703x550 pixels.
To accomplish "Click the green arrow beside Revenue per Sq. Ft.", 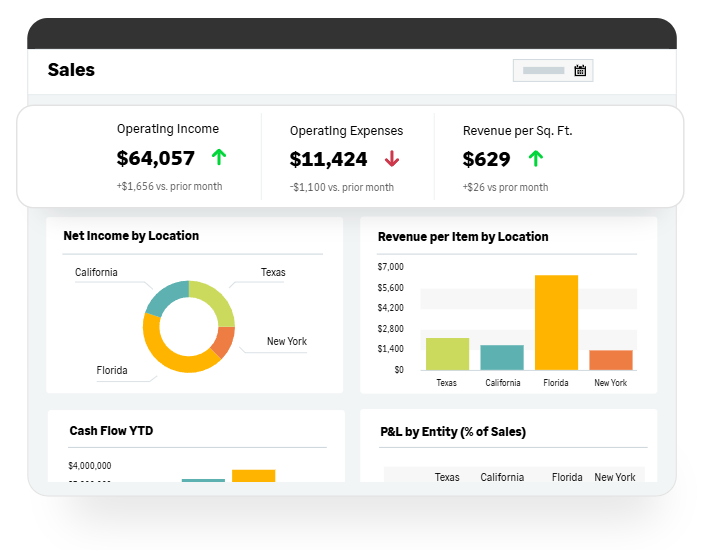I will [535, 159].
